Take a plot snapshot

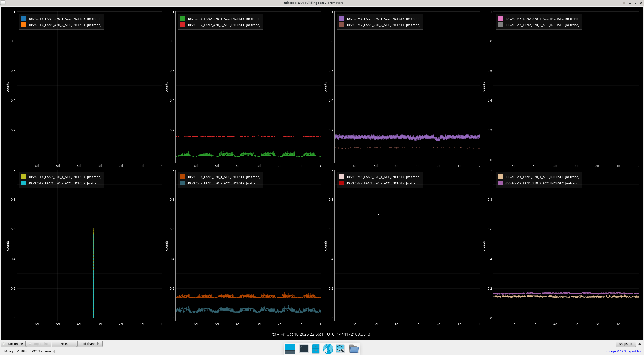tap(625, 344)
